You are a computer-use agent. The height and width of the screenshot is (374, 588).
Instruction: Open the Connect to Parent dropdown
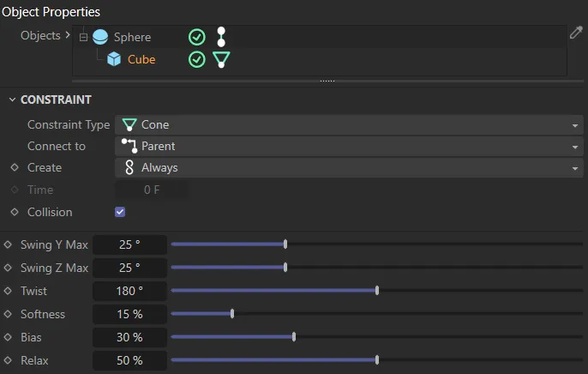[x=348, y=146]
